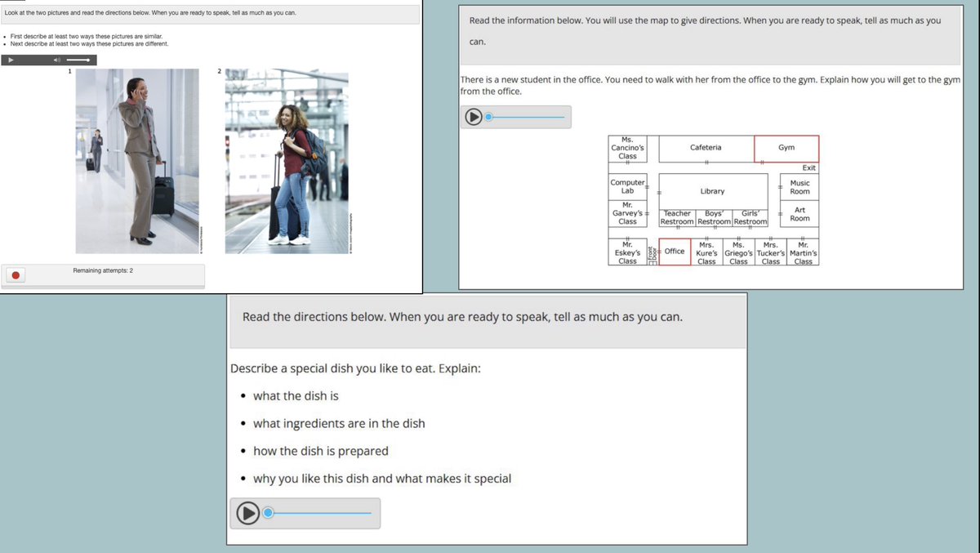
Task: Click the Exit label below the Gym
Action: [809, 167]
